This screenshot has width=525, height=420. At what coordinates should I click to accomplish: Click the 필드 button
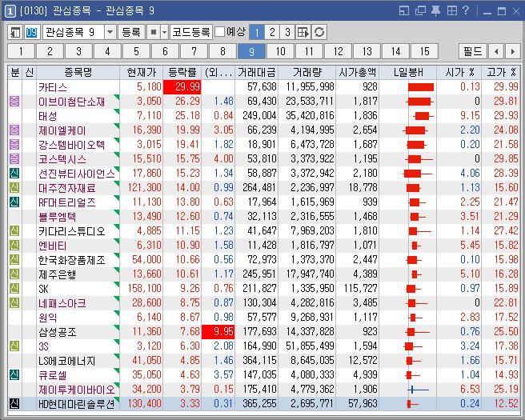click(473, 51)
